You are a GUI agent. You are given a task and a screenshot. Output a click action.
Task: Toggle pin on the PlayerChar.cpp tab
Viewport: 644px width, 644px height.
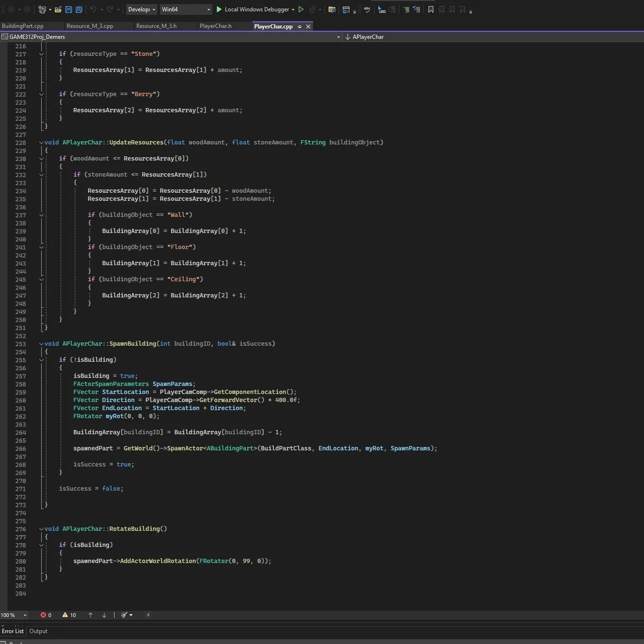coord(299,27)
